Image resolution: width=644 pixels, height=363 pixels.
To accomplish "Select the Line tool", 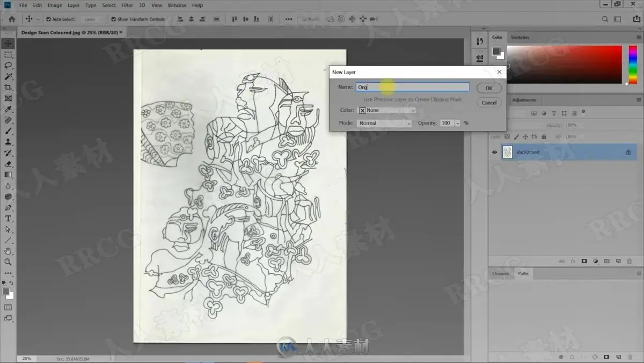I will [x=8, y=240].
